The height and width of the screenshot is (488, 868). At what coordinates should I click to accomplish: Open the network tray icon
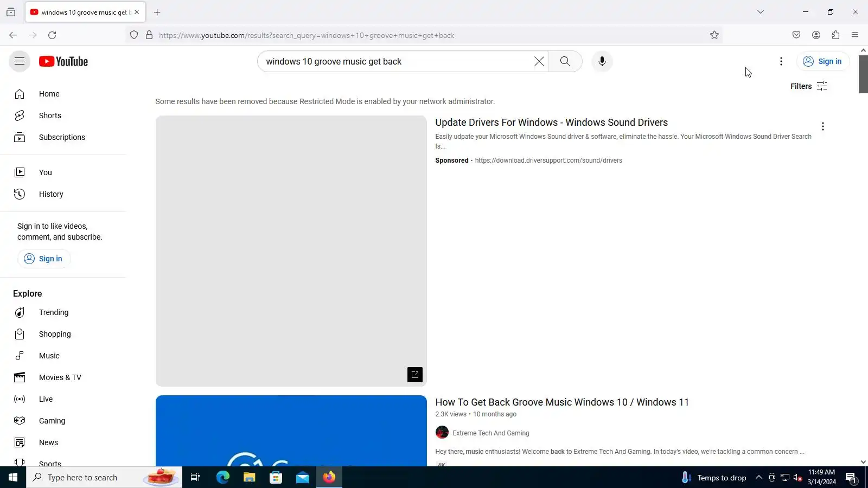(x=784, y=477)
